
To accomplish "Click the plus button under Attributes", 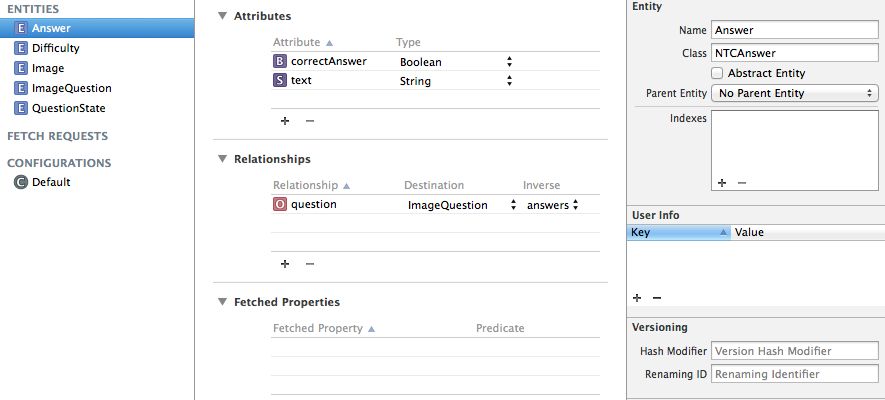I will coord(284,121).
